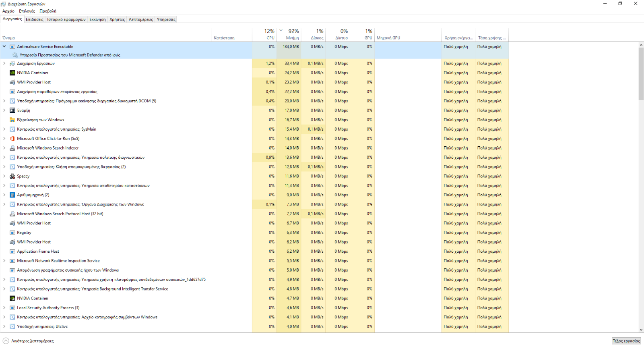644x349 pixels.
Task: Click the Microsoft Windows Search Protocol Host icon
Action: [12, 214]
